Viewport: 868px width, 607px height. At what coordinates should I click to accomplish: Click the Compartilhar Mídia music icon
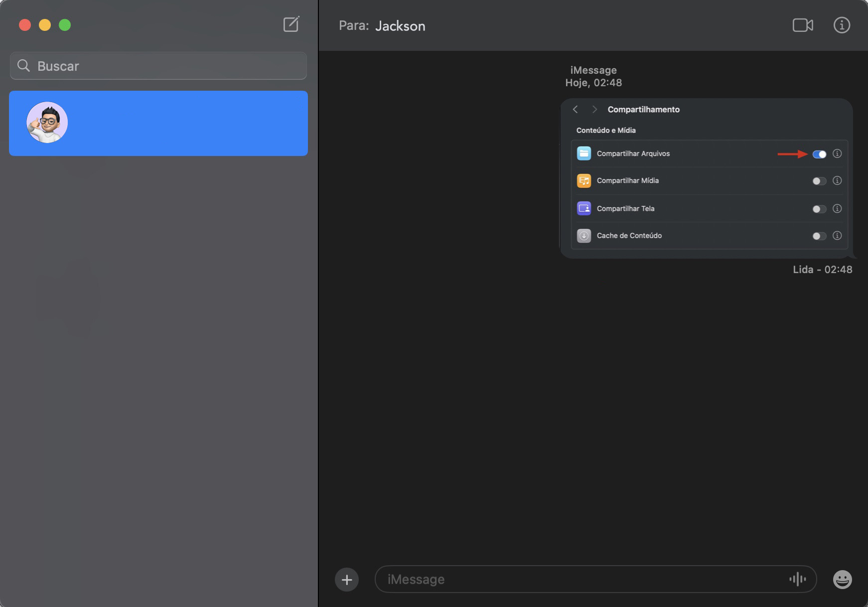point(584,180)
